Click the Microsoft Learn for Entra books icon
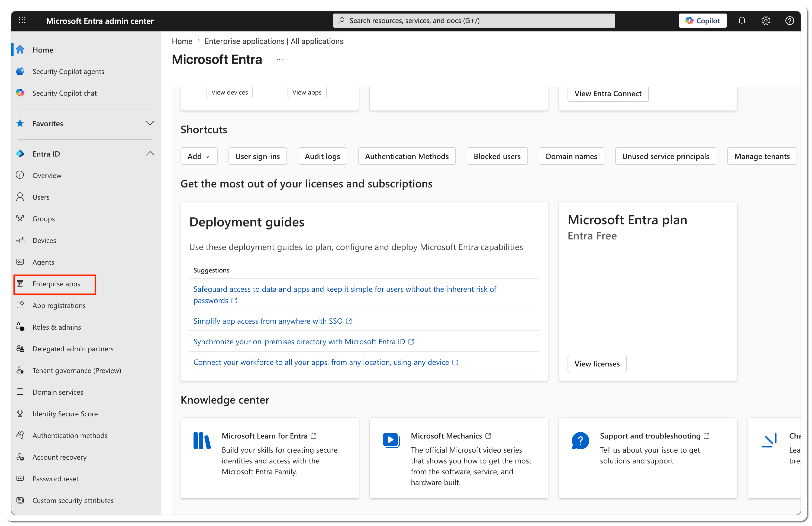Viewport: 812px width, 526px height. point(202,440)
